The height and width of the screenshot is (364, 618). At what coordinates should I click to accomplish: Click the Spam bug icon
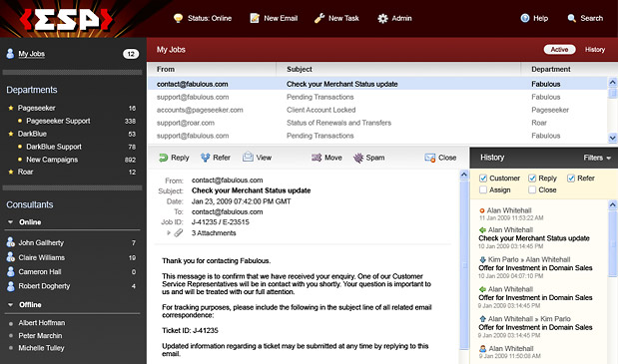pyautogui.click(x=358, y=158)
